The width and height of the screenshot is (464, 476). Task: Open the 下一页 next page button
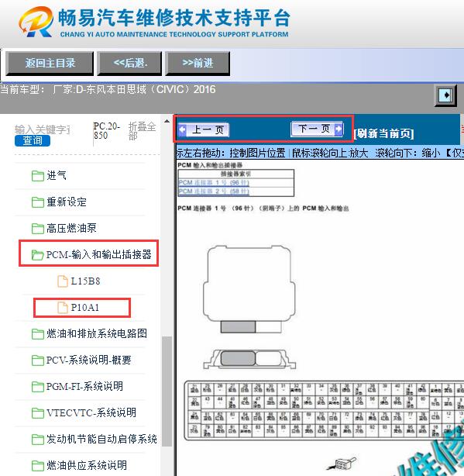coord(317,129)
